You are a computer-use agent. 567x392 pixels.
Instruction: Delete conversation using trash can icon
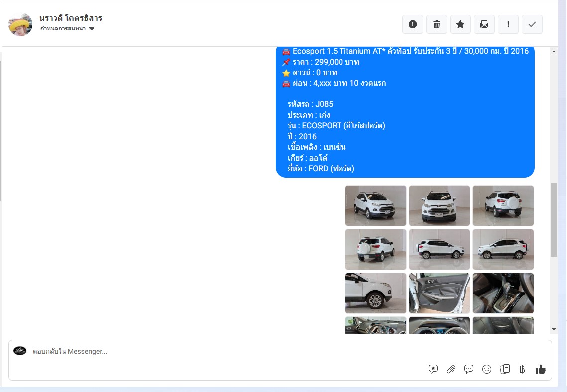tap(437, 24)
